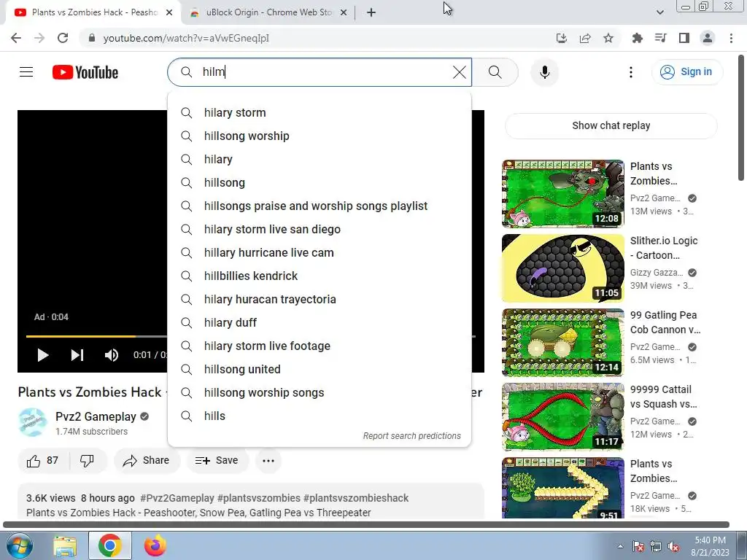Toggle Chrome side panel

point(684,38)
